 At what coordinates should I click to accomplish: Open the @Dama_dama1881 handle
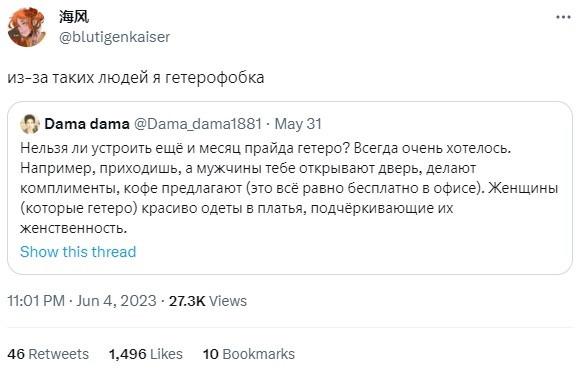click(197, 124)
